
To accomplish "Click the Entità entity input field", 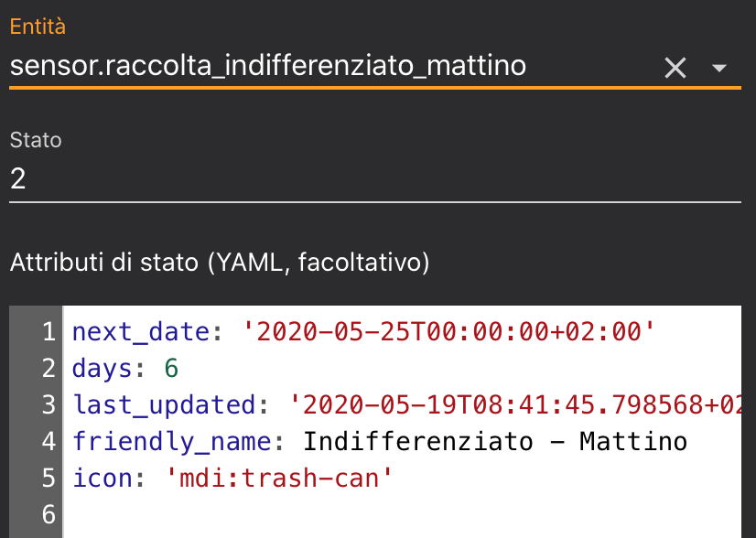I will pyautogui.click(x=320, y=67).
